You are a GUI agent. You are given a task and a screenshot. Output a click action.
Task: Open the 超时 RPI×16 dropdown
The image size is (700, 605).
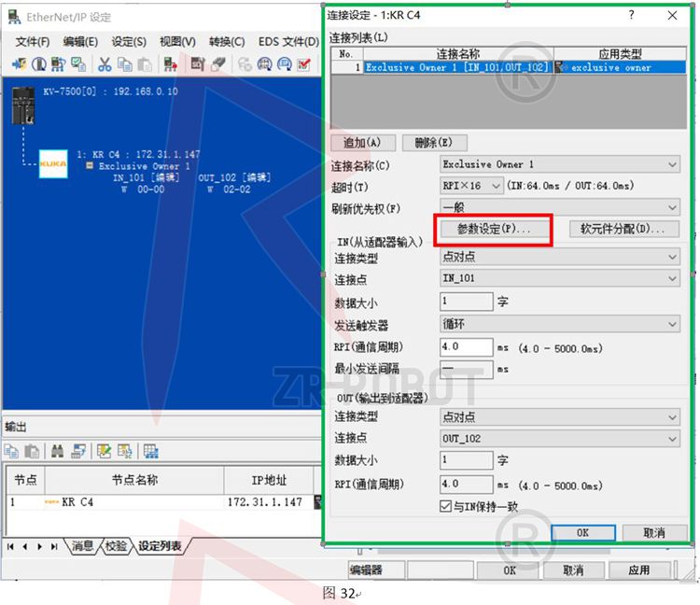(471, 187)
